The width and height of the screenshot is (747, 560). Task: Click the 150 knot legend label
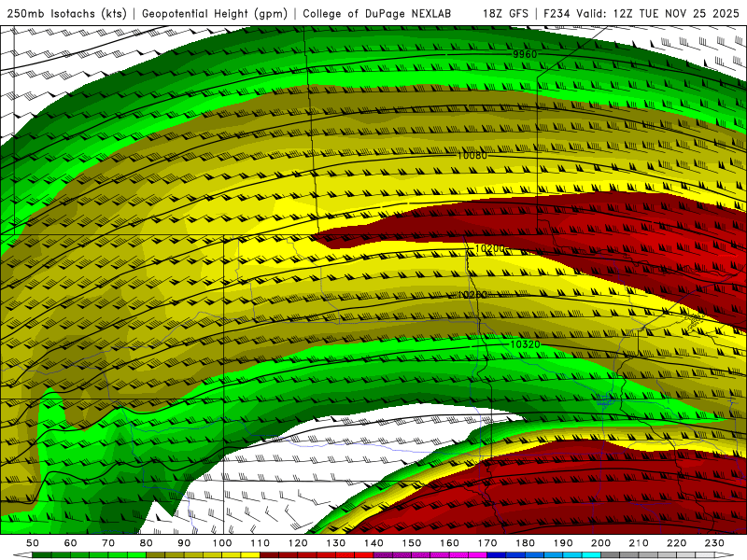pyautogui.click(x=412, y=543)
